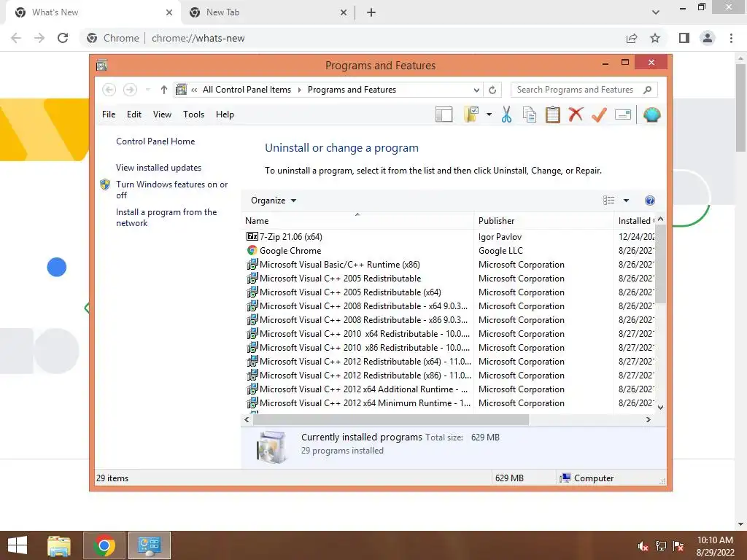This screenshot has width=747, height=560.
Task: Open the Tools menu
Action: pyautogui.click(x=193, y=114)
